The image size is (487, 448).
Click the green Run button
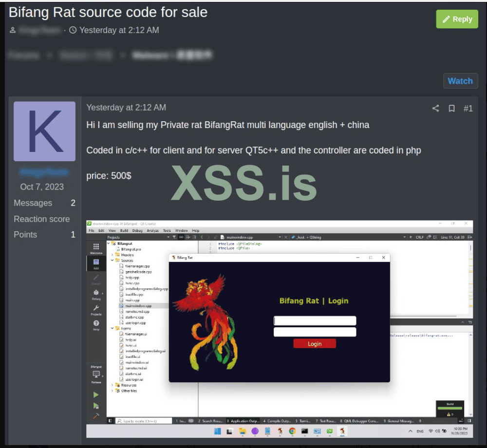click(x=96, y=394)
